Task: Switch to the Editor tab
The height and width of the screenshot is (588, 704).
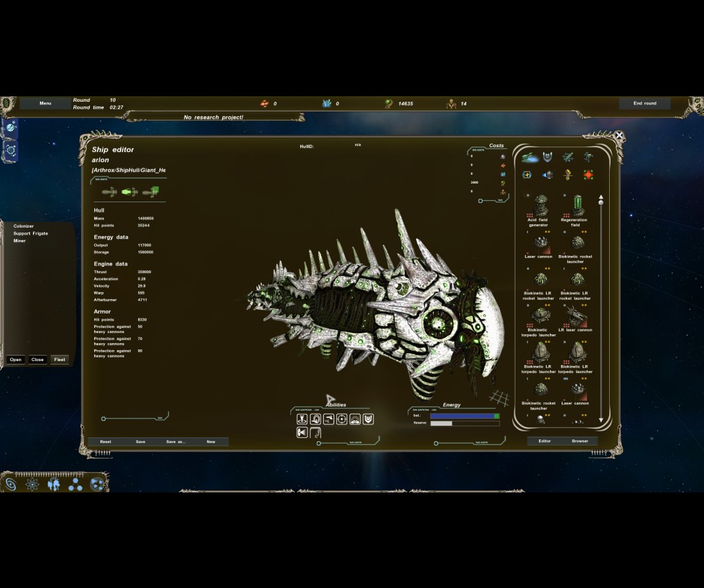Action: click(x=544, y=441)
